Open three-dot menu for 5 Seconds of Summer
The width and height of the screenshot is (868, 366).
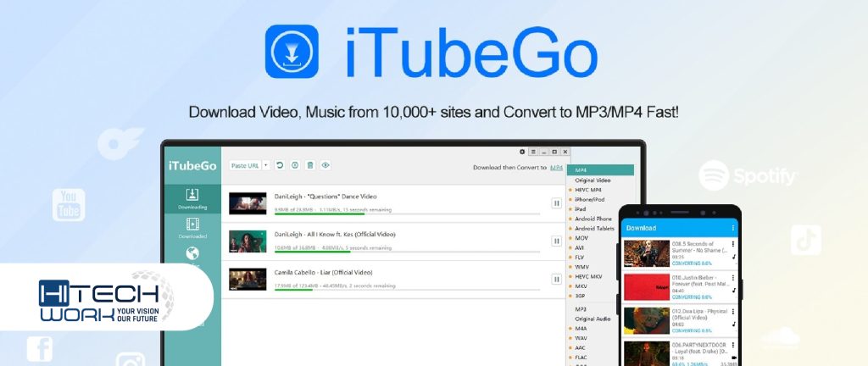(x=733, y=244)
